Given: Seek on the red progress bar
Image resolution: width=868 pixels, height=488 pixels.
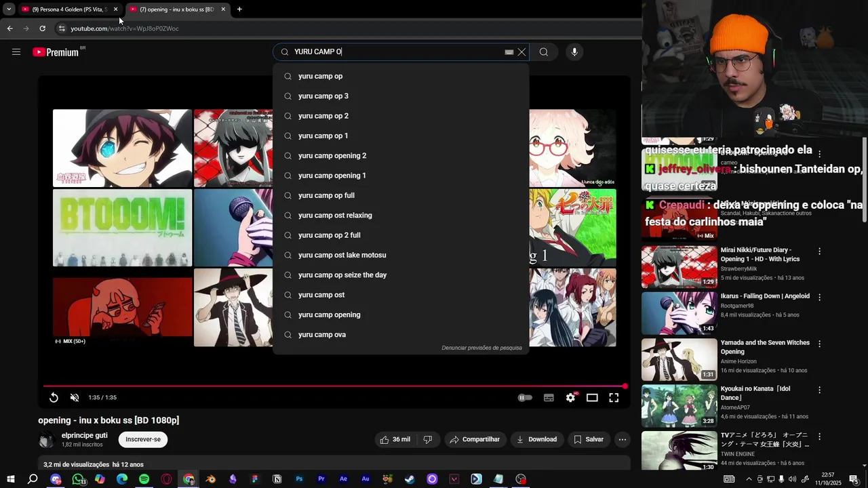Looking at the screenshot, I should coord(334,386).
